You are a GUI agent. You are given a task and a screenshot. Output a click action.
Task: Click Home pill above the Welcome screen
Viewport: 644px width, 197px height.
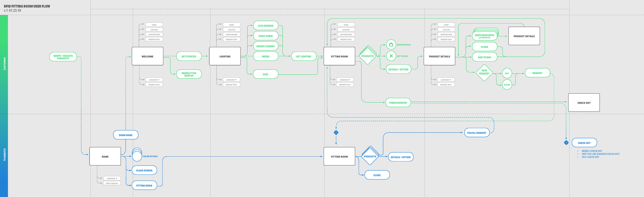tap(154, 25)
